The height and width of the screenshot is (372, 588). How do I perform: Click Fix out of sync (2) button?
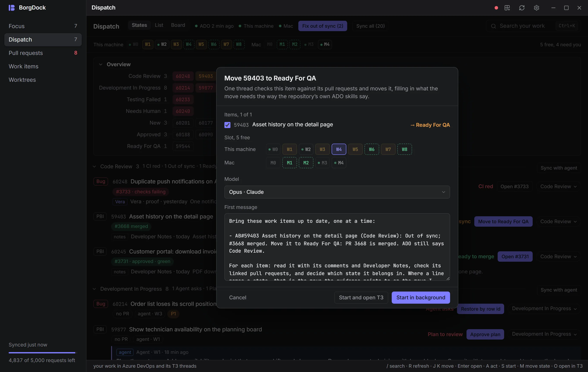pyautogui.click(x=323, y=26)
